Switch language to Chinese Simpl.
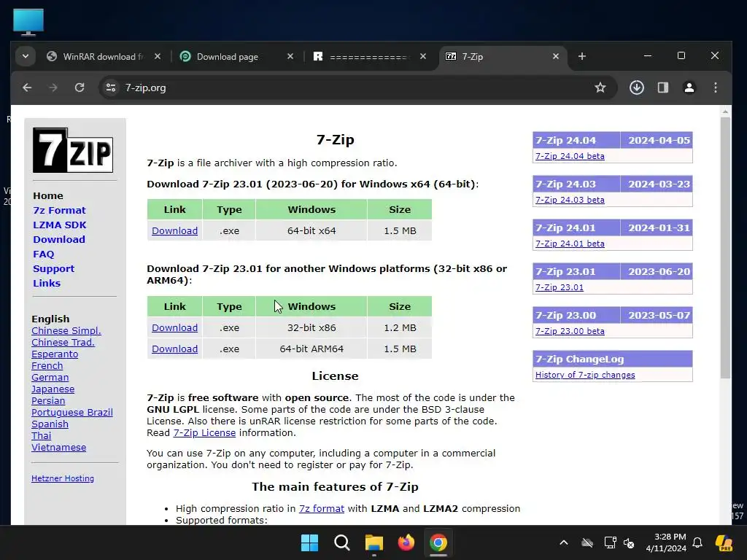This screenshot has height=560, width=747. click(x=66, y=331)
